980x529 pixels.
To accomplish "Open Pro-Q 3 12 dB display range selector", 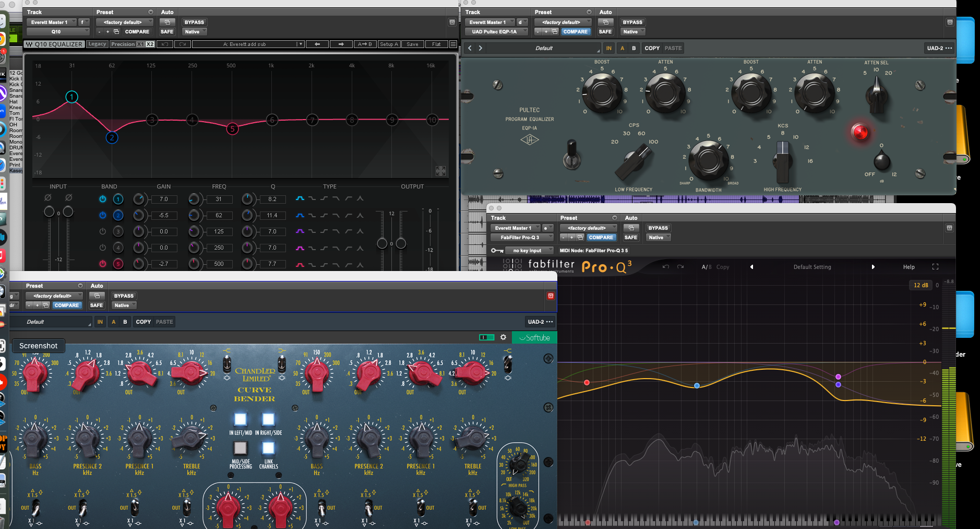I will tap(921, 285).
